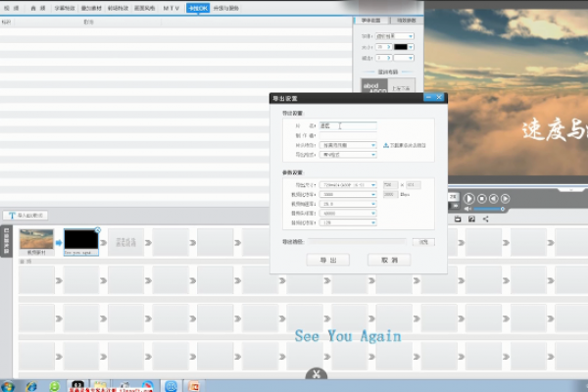588x392 pixels.
Task: Click the download more title effects link
Action: [x=405, y=145]
